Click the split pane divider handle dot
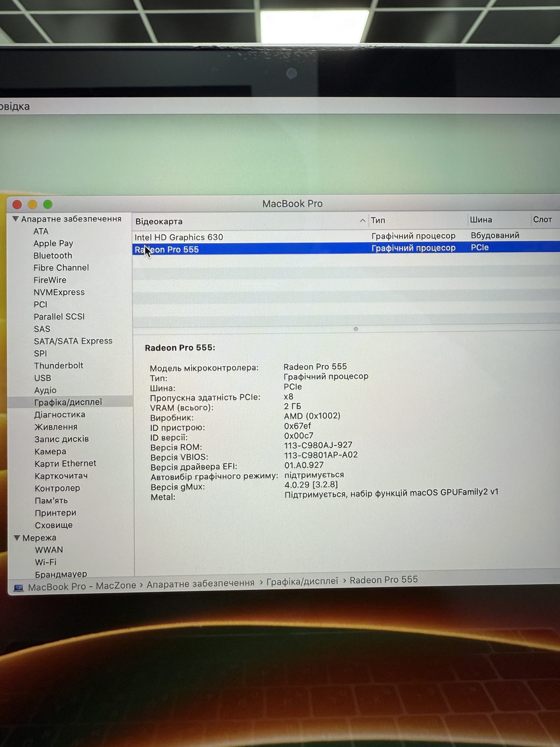The height and width of the screenshot is (747, 560). coord(356,329)
